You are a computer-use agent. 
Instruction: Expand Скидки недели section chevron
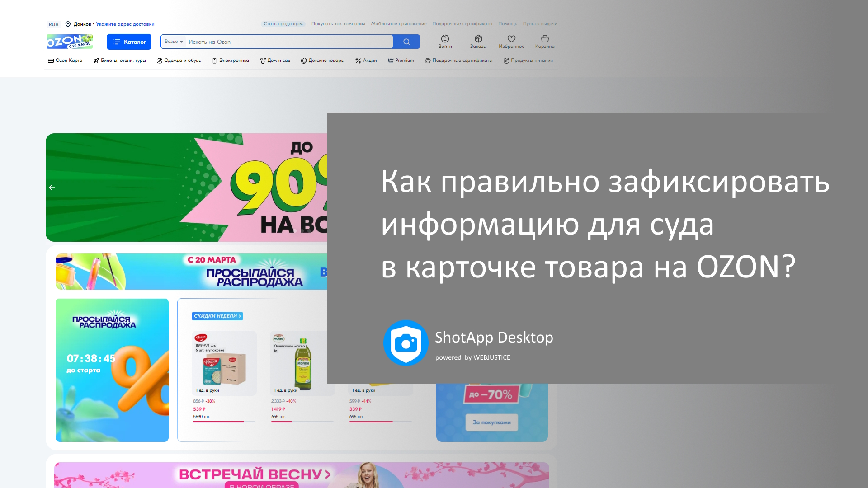[240, 316]
